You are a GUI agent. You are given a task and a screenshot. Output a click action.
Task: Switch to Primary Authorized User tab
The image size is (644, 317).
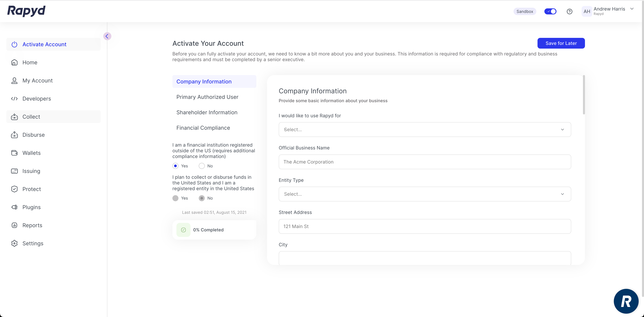[207, 97]
